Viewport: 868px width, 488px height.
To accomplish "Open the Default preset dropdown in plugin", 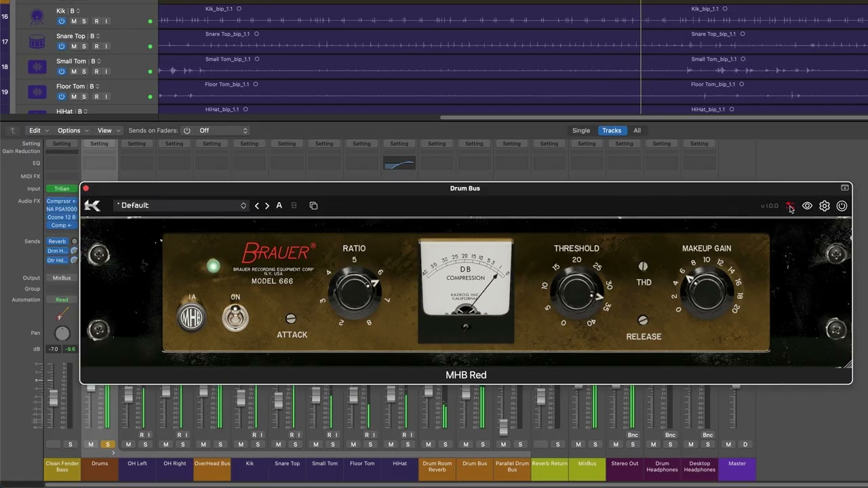I will pyautogui.click(x=180, y=205).
